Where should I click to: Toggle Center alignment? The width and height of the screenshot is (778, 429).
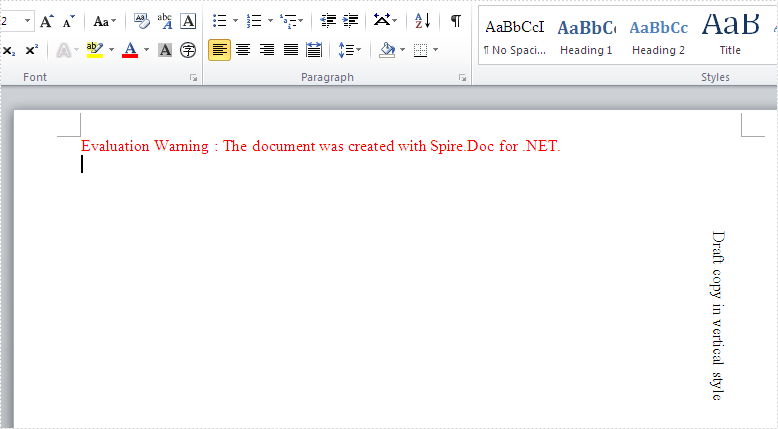point(243,50)
